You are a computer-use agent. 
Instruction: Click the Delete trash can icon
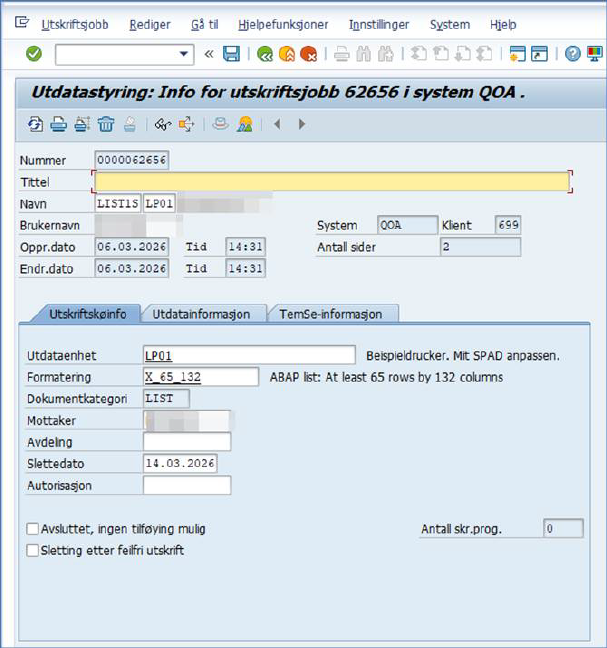click(x=106, y=124)
